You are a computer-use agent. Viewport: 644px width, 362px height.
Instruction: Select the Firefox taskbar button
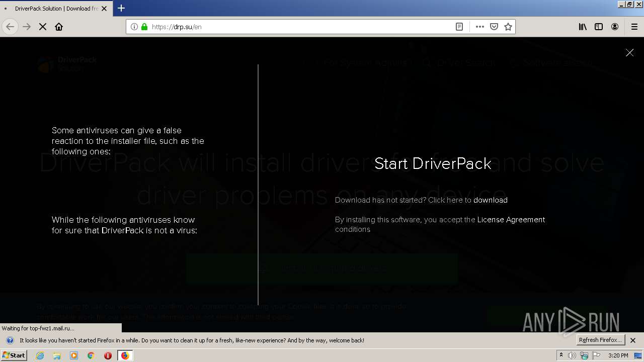[x=125, y=355]
